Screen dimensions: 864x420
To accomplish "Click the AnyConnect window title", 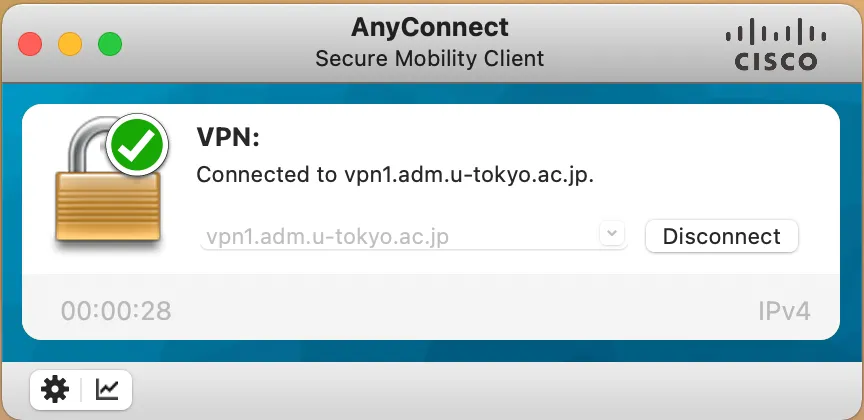I will point(430,27).
